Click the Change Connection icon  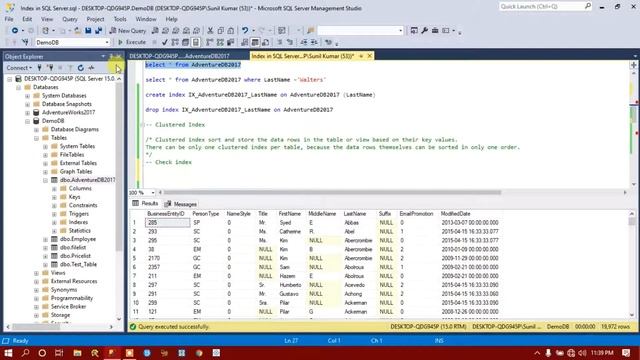pyautogui.click(x=25, y=42)
